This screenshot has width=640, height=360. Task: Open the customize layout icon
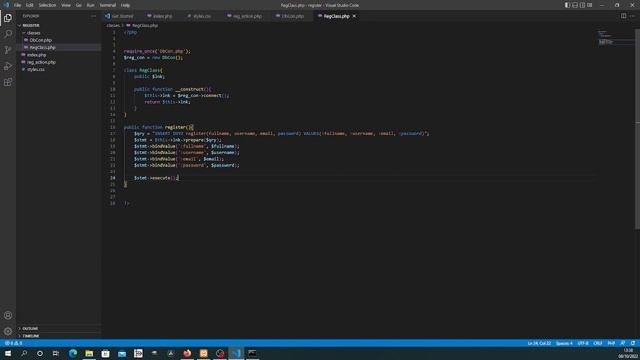[589, 5]
